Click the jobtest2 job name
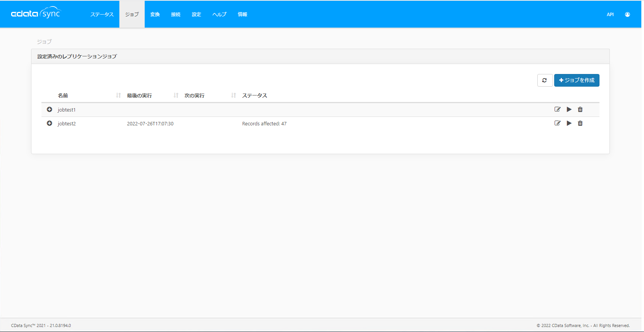Image resolution: width=644 pixels, height=332 pixels. [x=67, y=123]
